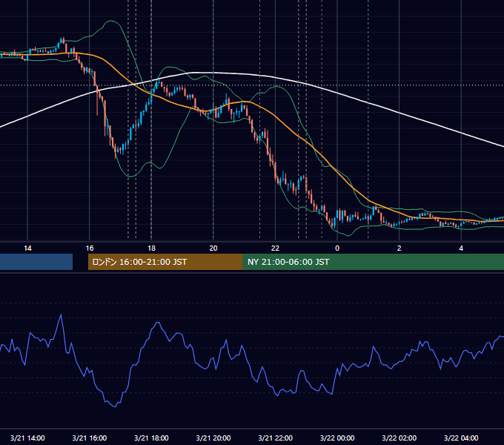Screen dimensions: 504x445
Task: Click the 0 hour label on price chart axis
Action: [x=337, y=248]
